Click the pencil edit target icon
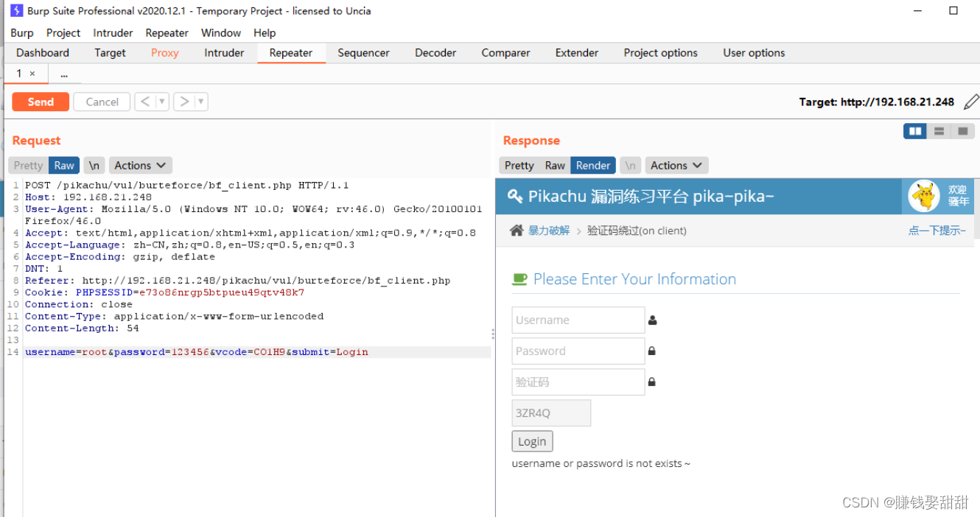Viewport: 980px width, 517px height. [971, 102]
